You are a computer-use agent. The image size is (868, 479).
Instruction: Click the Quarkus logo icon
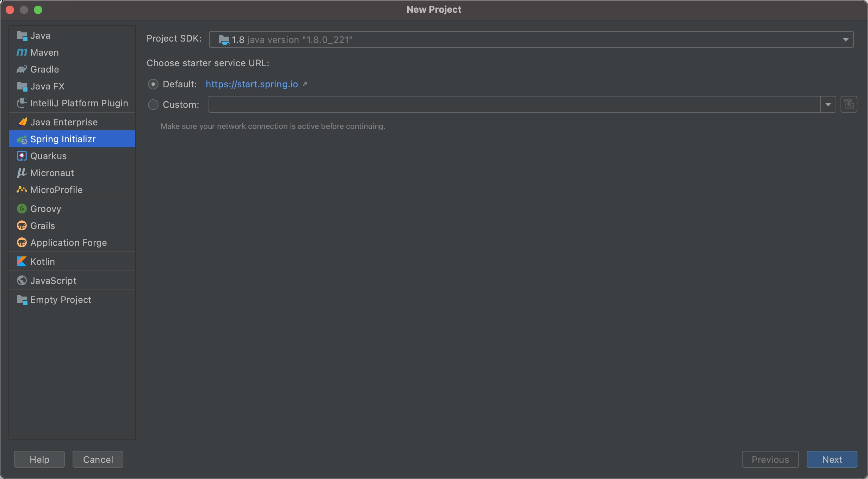click(22, 156)
